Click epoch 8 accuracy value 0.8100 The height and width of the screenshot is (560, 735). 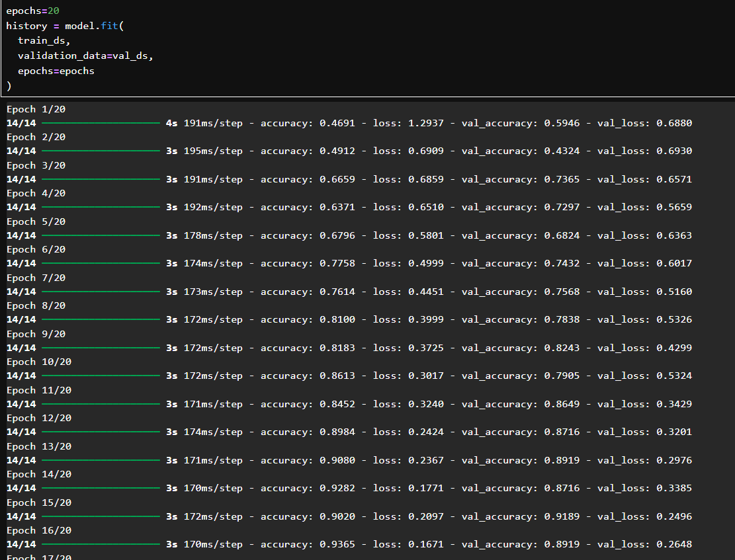pos(337,319)
